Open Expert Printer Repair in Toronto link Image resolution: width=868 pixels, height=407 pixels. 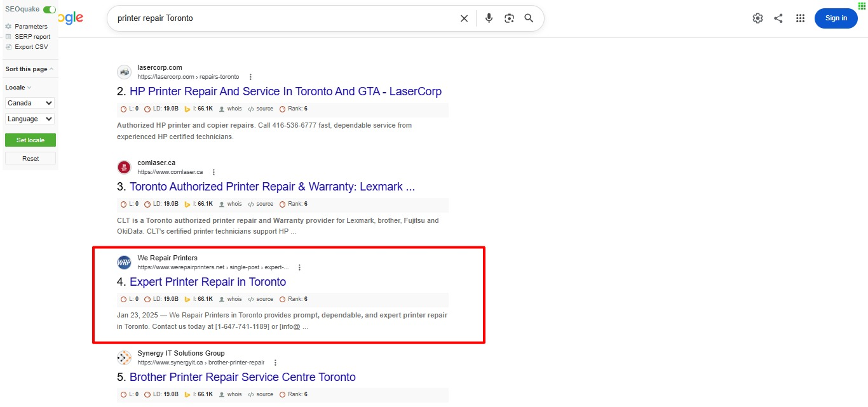click(208, 282)
